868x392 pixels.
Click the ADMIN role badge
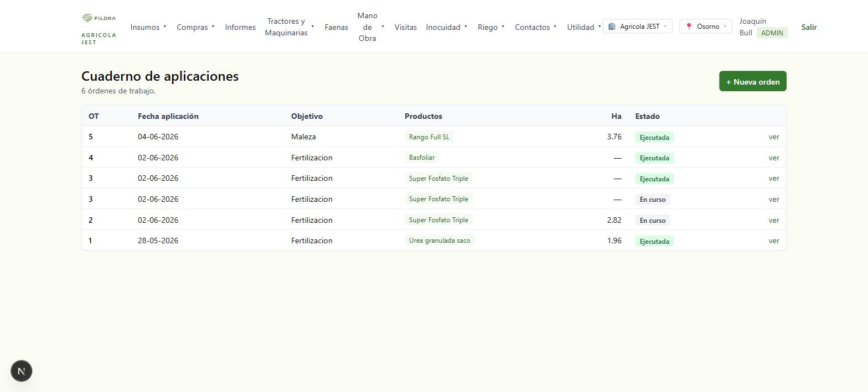point(772,33)
